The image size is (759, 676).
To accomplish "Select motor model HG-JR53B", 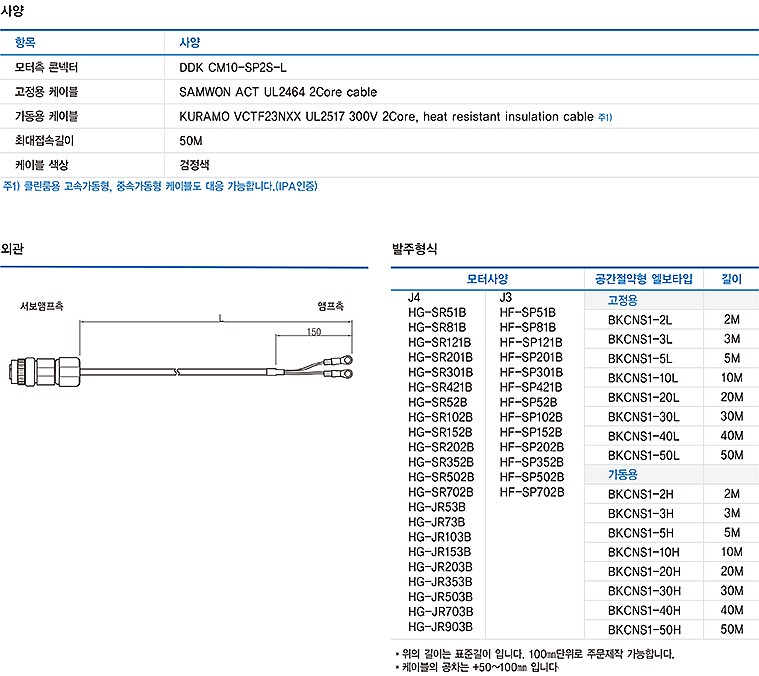I will (x=437, y=507).
